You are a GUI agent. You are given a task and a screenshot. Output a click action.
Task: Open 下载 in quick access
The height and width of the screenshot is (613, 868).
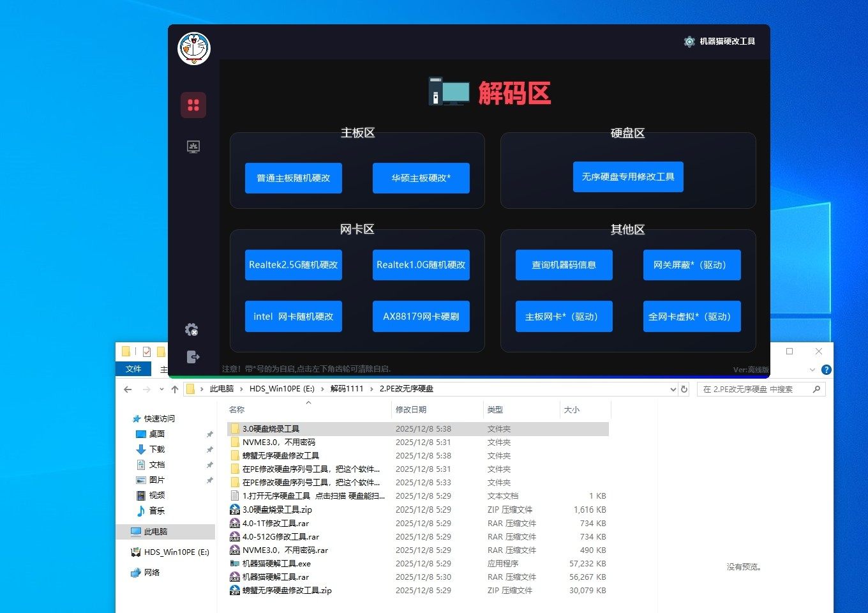pos(157,450)
